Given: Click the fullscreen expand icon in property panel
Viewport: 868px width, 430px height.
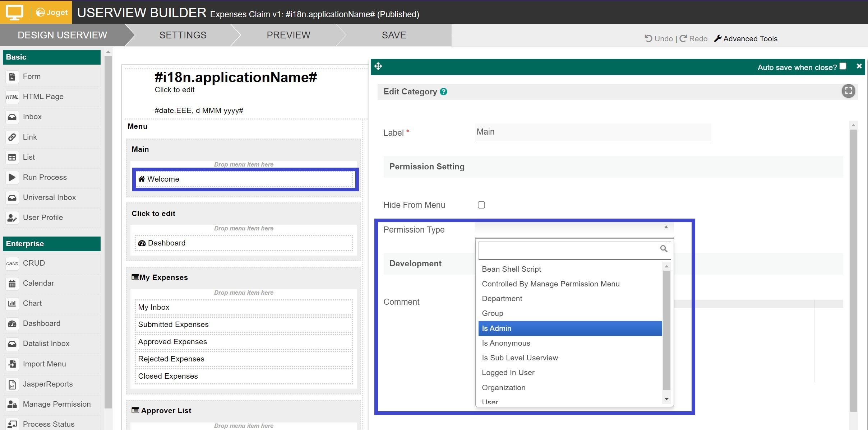Looking at the screenshot, I should tap(848, 91).
